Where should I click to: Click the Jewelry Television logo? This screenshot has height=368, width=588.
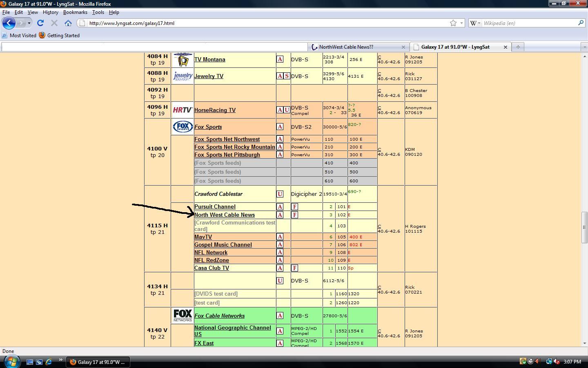tap(183, 76)
